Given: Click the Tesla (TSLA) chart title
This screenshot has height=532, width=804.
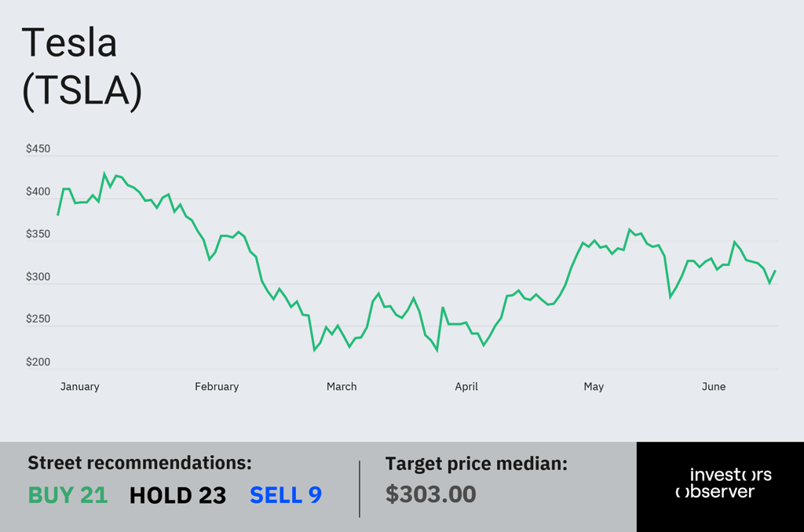Looking at the screenshot, I should [82, 67].
